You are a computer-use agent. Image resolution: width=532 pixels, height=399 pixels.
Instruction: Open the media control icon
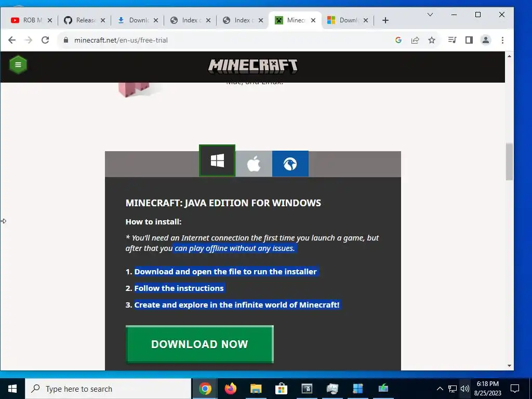coord(453,40)
